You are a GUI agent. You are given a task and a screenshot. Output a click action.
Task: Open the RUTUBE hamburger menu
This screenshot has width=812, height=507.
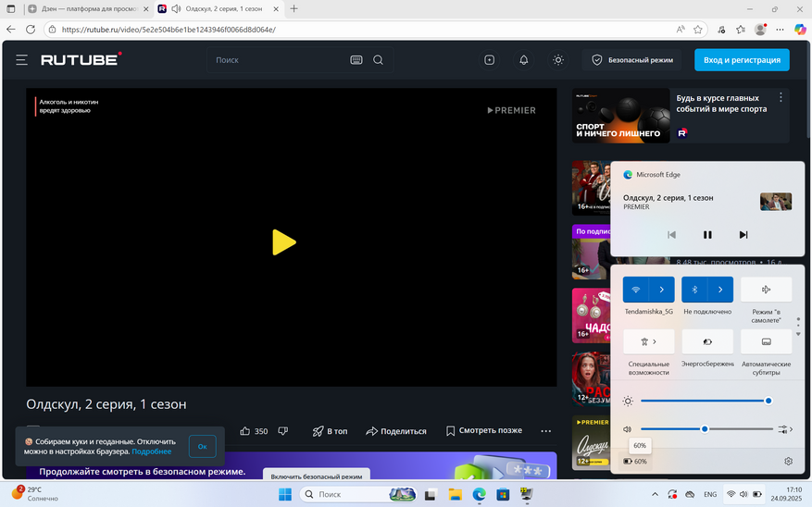[21, 60]
